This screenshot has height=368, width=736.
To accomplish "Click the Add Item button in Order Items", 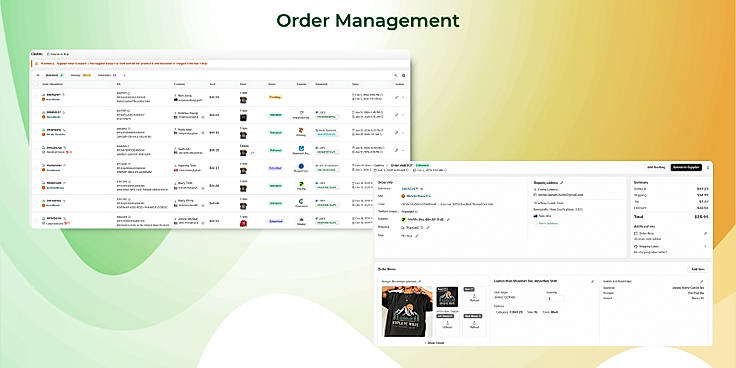I will 698,269.
